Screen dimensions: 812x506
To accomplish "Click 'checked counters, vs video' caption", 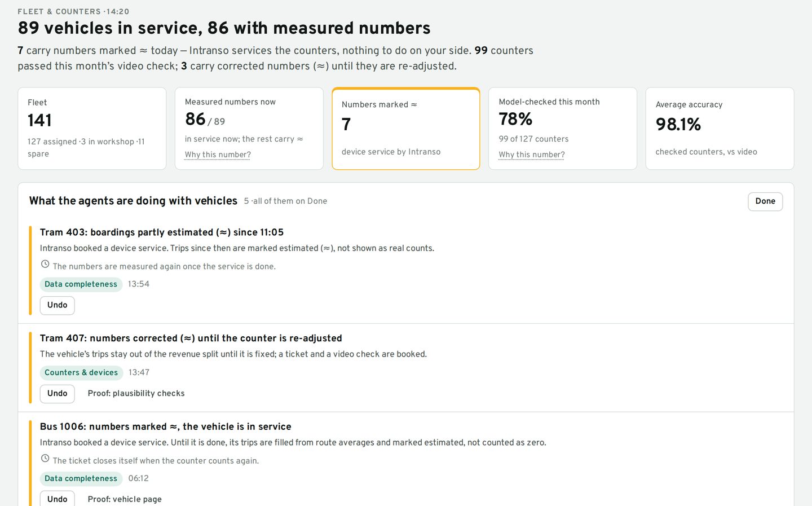I will point(707,152).
